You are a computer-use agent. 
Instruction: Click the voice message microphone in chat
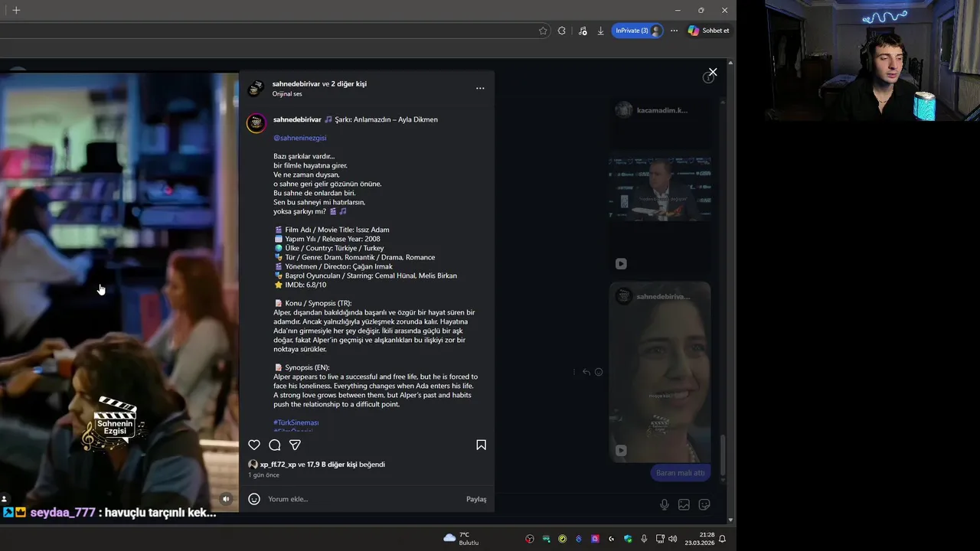click(x=665, y=504)
